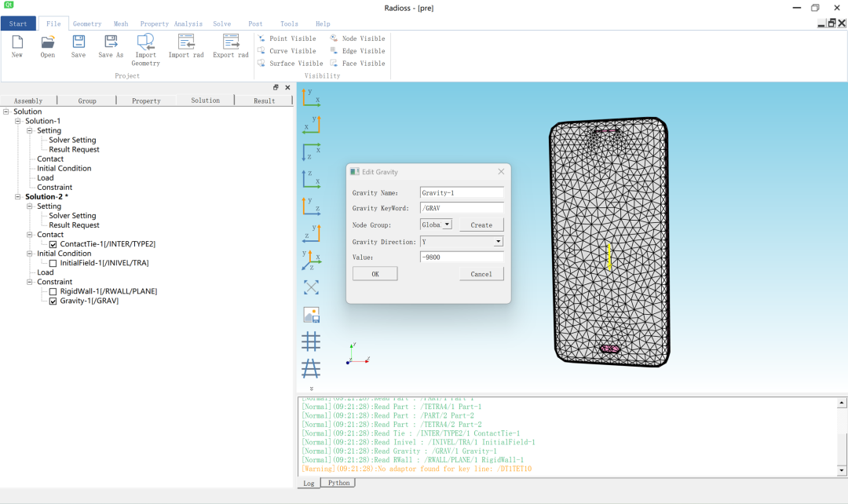
Task: Collapse the root Solution node
Action: point(6,111)
